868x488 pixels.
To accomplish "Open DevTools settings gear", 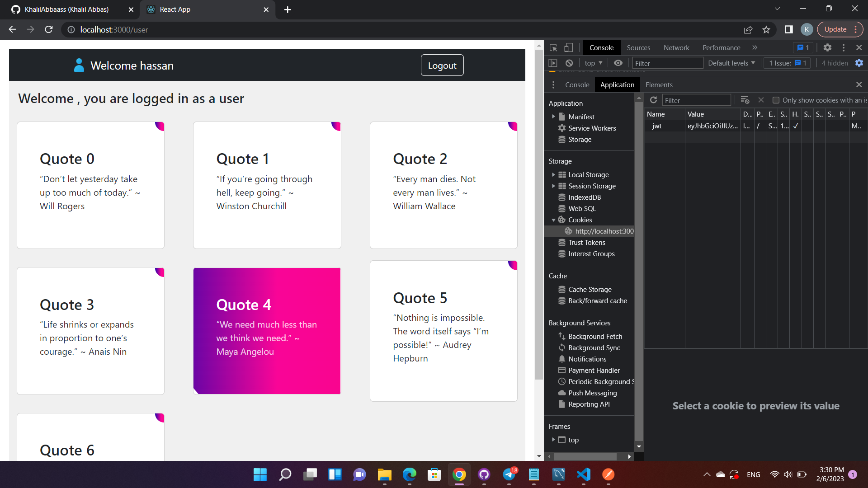I will tap(827, 47).
